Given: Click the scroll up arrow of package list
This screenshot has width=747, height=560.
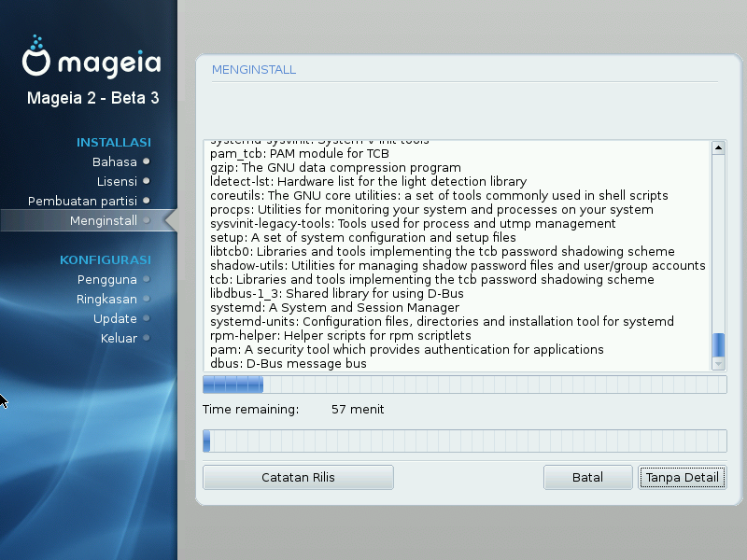Looking at the screenshot, I should pos(718,147).
